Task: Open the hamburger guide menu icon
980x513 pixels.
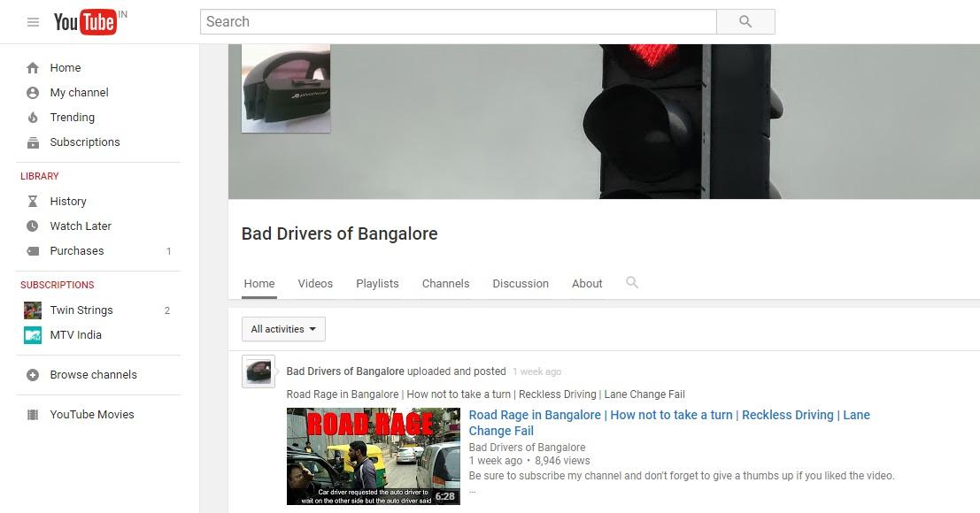Action: point(33,22)
